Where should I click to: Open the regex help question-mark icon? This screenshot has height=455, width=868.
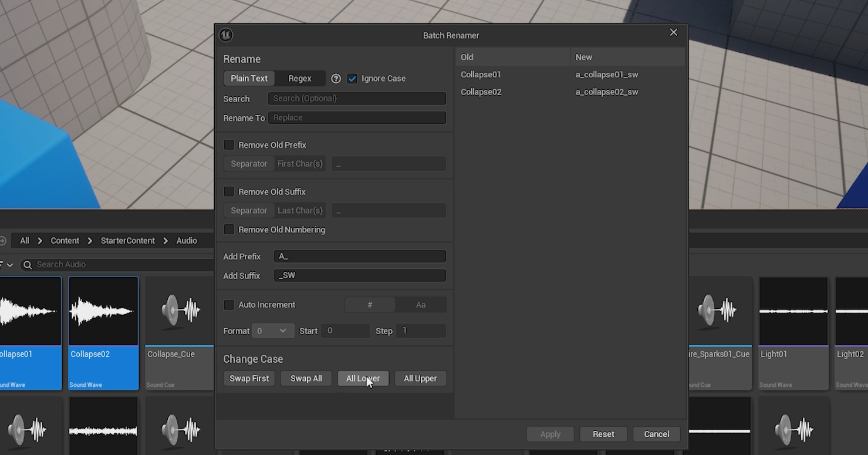click(x=336, y=79)
